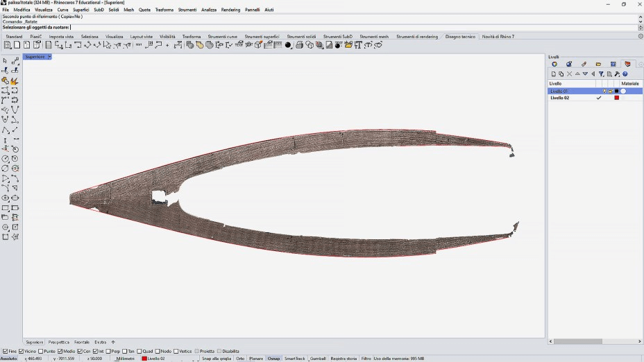This screenshot has width=644, height=362.
Task: Open the layer panel help icon
Action: 625,74
